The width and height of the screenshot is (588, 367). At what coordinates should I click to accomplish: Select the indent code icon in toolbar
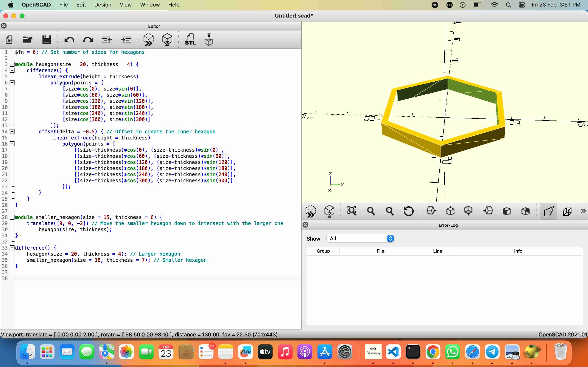[126, 40]
